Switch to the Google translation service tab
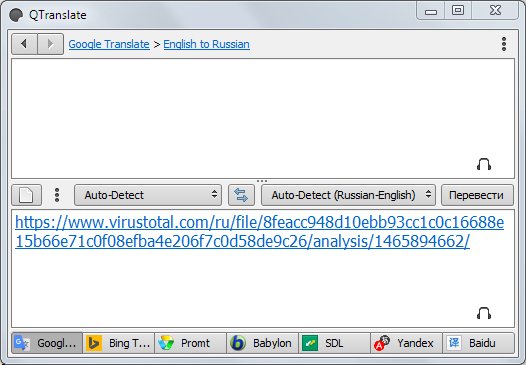The height and width of the screenshot is (365, 526). [47, 343]
